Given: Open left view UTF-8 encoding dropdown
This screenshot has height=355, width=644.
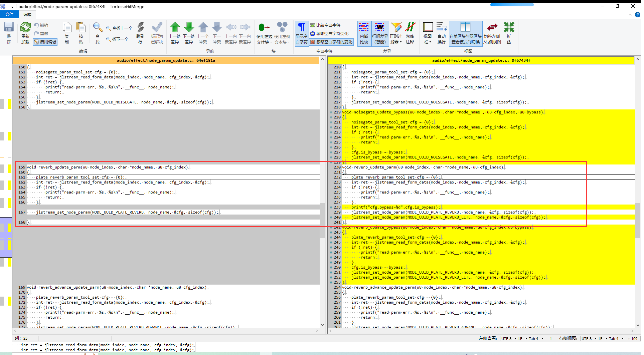Looking at the screenshot, I should [x=509, y=338].
